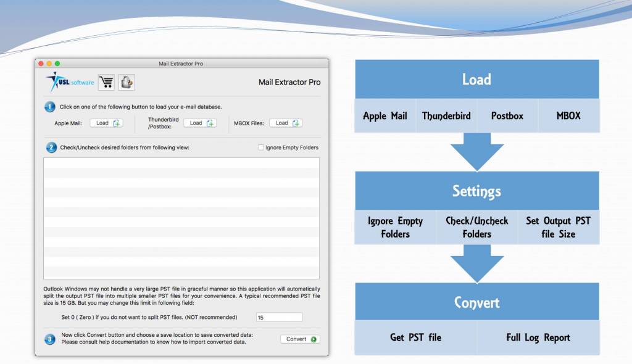The image size is (632, 364).
Task: Load an Apple Mail database
Action: coord(106,123)
